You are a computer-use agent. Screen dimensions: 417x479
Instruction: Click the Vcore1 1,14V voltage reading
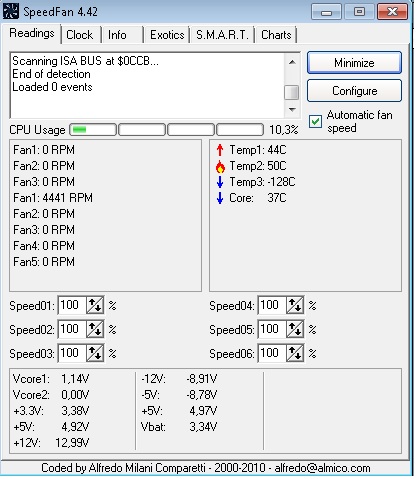[51, 379]
